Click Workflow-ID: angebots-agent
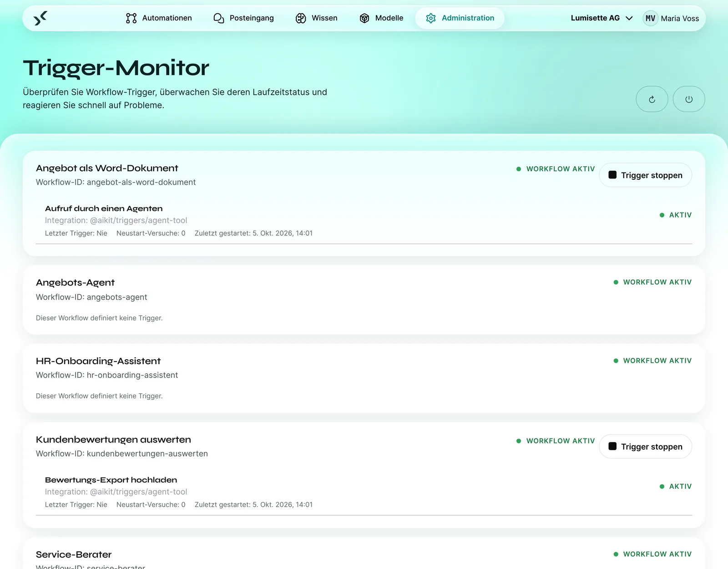728x569 pixels. point(91,297)
